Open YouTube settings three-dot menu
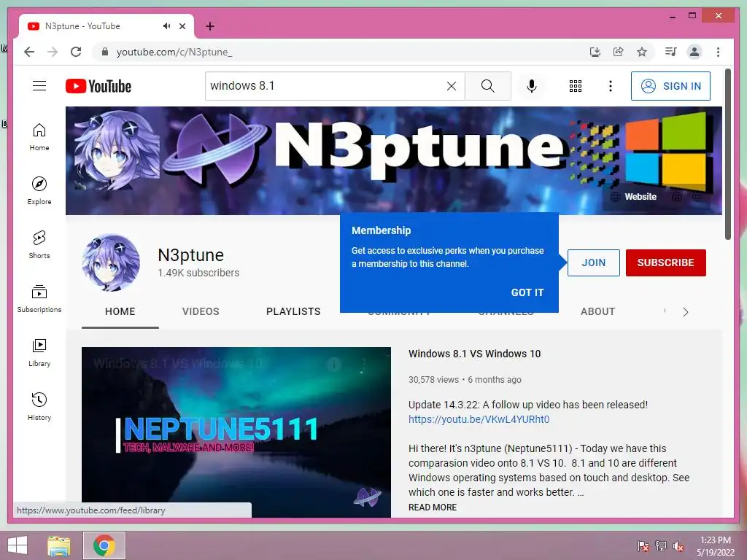This screenshot has height=560, width=747. [x=611, y=86]
